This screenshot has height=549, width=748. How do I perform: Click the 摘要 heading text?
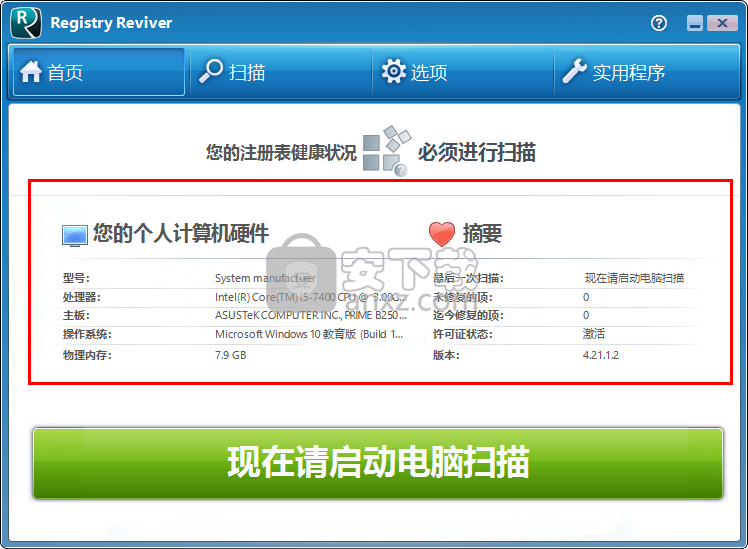pyautogui.click(x=482, y=234)
